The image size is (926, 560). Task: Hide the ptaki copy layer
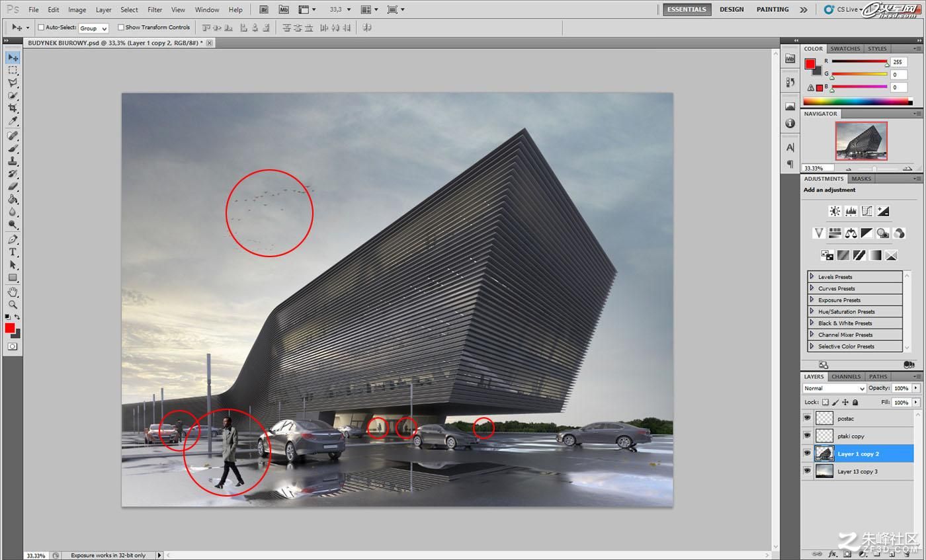point(807,436)
